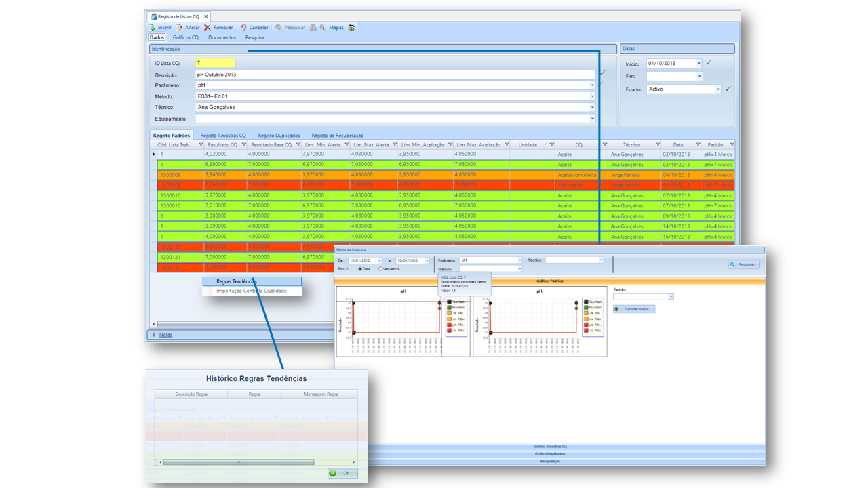Expand the Gráfico Duplicados bar

tap(550, 453)
